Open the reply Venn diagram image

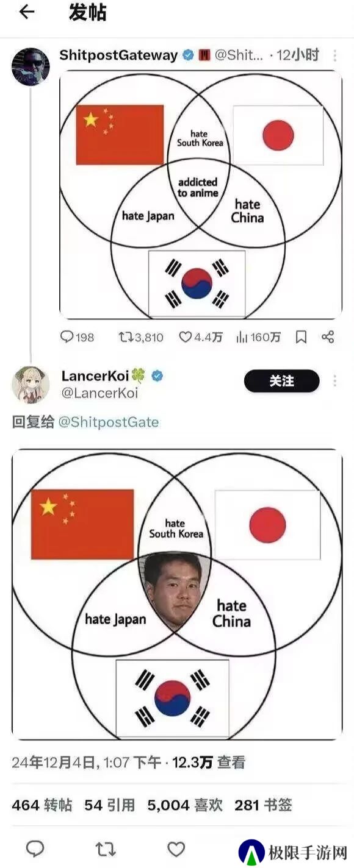coord(177,594)
